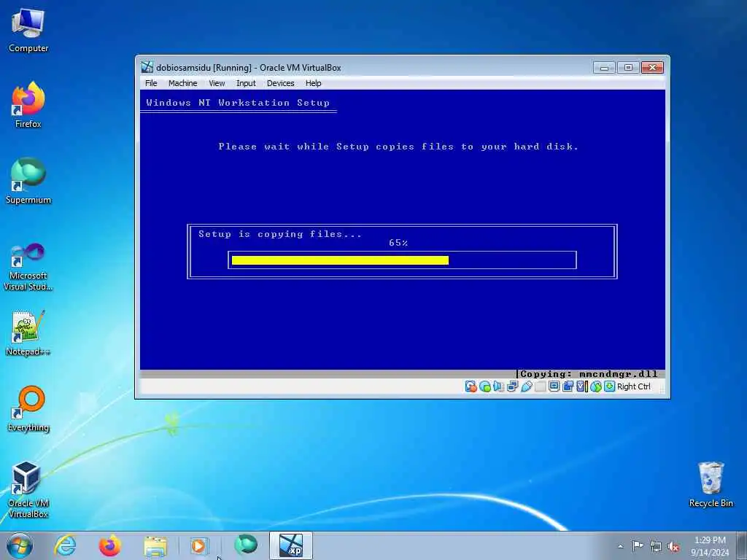
Task: Click the Show desktop strip beside the clock
Action: (742, 545)
